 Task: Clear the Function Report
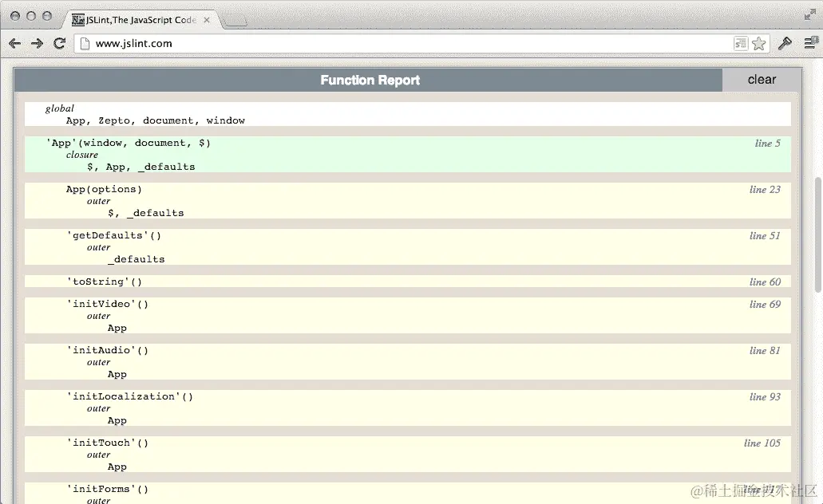coord(762,80)
